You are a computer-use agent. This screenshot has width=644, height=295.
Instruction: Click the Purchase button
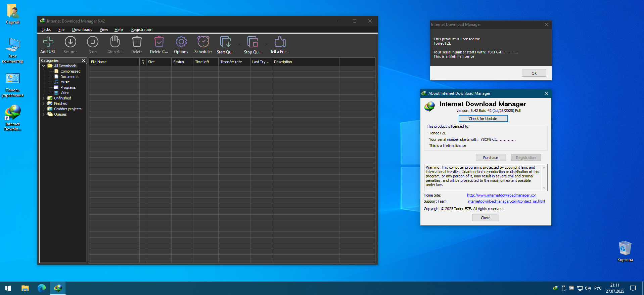(491, 158)
